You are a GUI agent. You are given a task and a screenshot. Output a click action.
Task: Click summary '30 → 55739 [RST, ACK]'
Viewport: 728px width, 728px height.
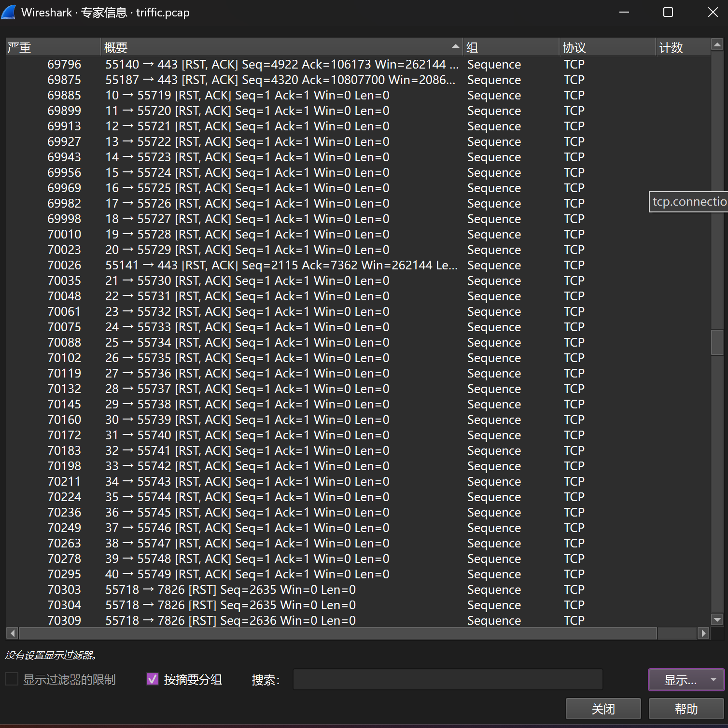[x=247, y=420]
